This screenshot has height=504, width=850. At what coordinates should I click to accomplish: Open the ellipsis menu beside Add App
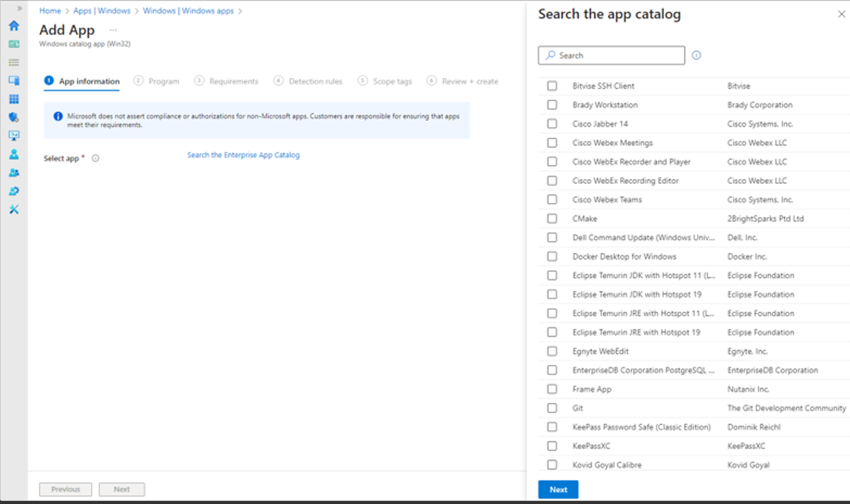(113, 30)
